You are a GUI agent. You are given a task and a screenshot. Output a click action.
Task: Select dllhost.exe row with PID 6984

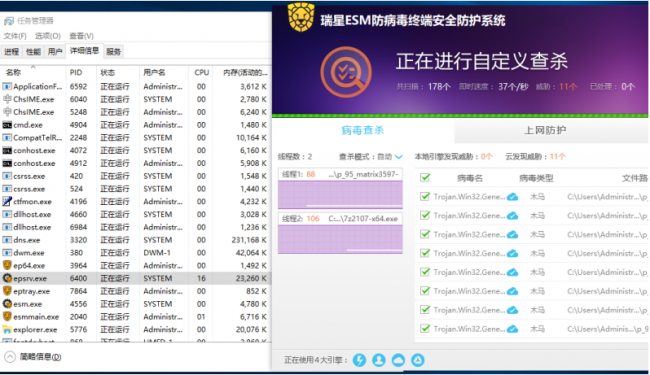pos(136,227)
